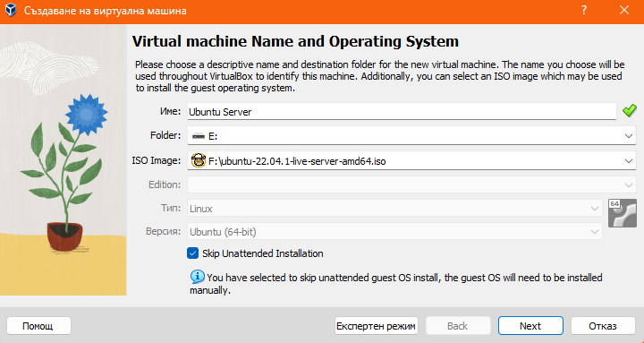
Task: Click the Създаване на виртуална машина title
Action: 106,11
